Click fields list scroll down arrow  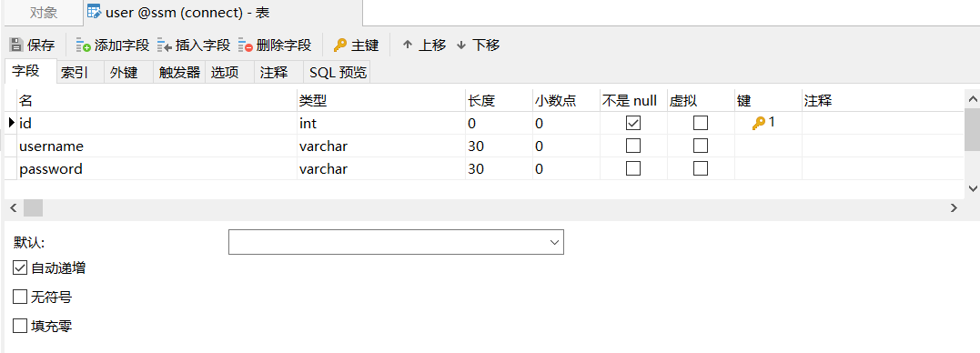973,188
